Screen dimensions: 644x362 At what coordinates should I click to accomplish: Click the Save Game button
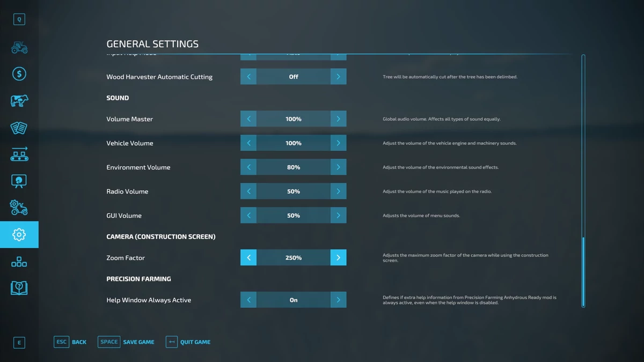click(x=127, y=342)
